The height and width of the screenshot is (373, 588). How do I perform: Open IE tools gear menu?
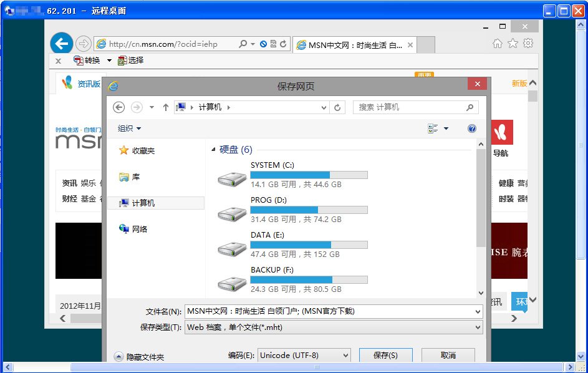tap(528, 43)
